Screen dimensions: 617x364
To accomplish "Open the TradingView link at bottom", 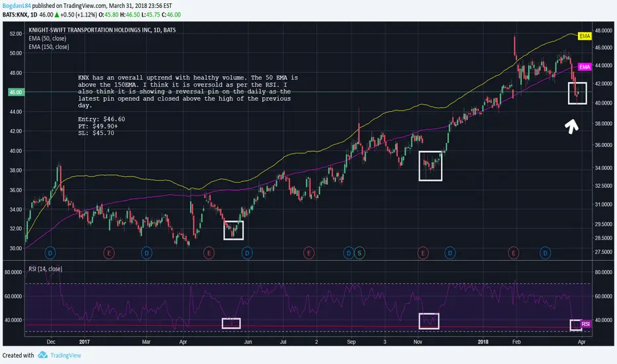I will pos(66,355).
